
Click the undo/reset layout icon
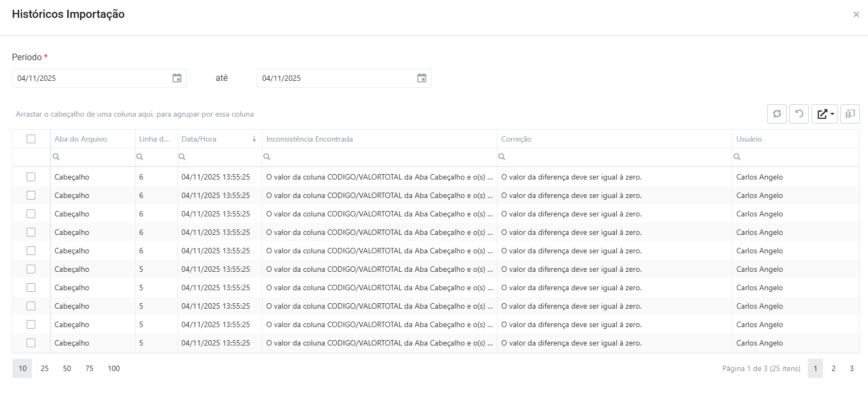tap(799, 114)
